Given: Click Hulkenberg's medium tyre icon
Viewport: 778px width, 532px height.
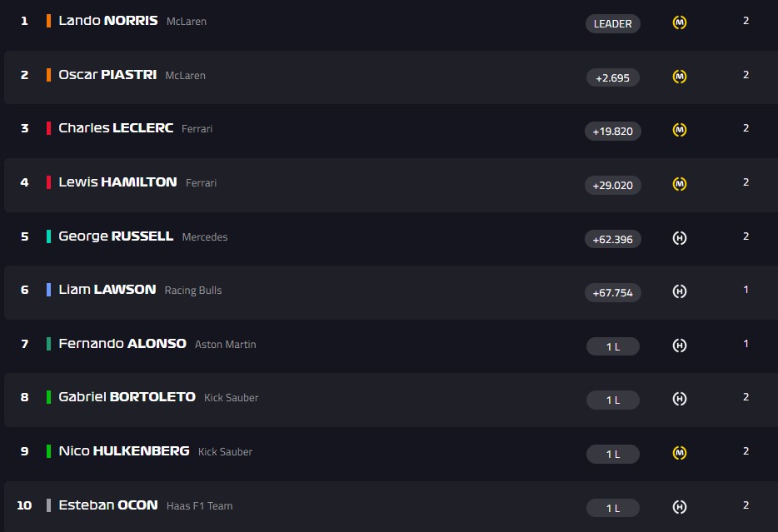Looking at the screenshot, I should coord(680,453).
